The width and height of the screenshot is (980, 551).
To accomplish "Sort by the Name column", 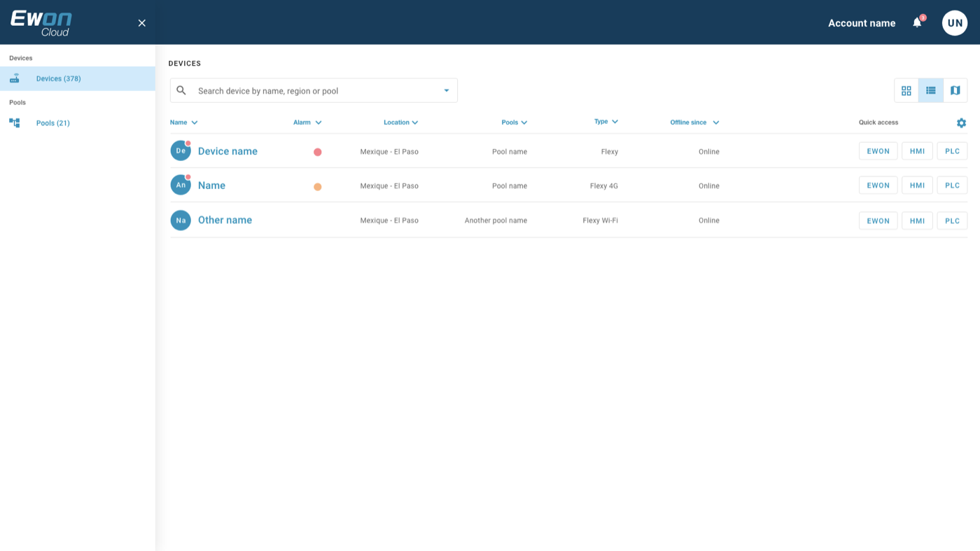I will pyautogui.click(x=184, y=123).
